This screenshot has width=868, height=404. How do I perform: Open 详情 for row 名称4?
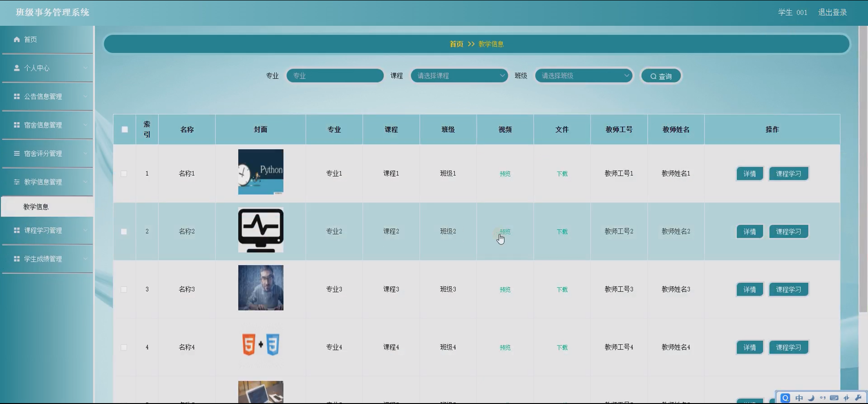point(750,347)
